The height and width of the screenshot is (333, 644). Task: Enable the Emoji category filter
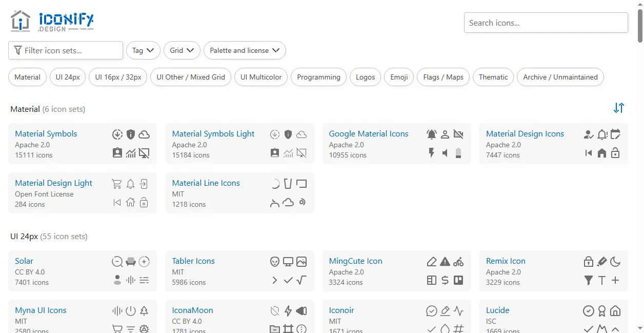point(399,77)
